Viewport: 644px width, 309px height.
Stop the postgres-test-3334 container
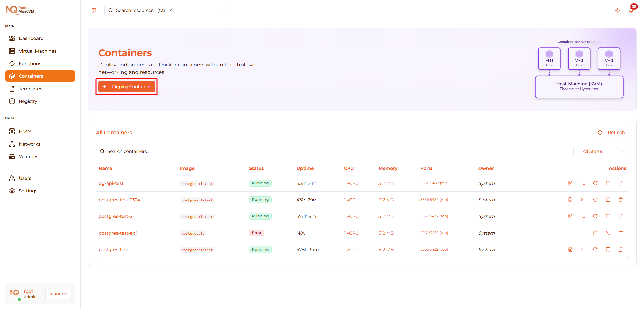[x=608, y=200]
